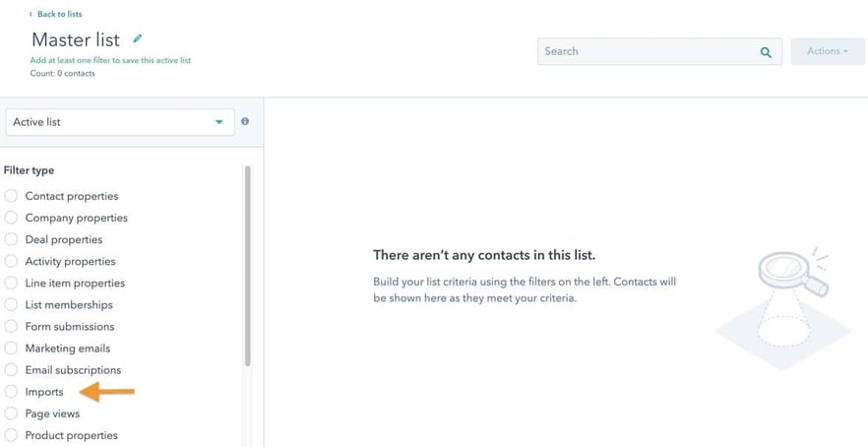Select Email subscriptions filter type
Screen dimensions: 868x447
tap(11, 370)
